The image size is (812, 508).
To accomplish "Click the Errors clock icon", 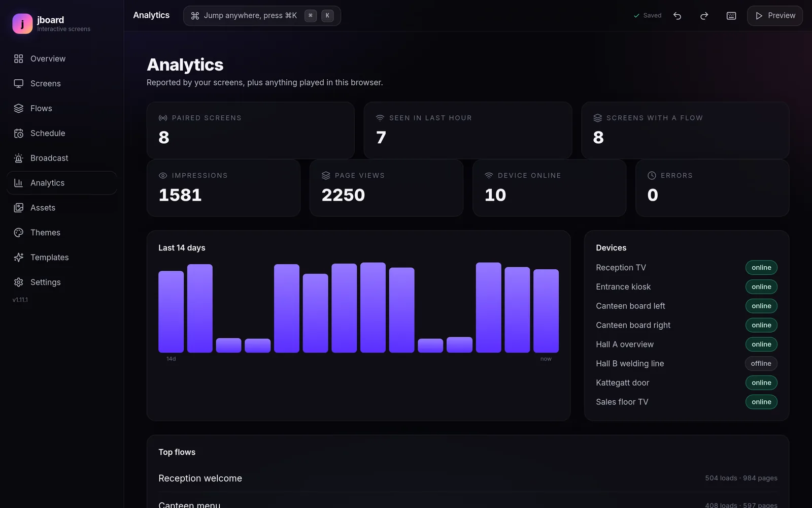I will point(652,176).
